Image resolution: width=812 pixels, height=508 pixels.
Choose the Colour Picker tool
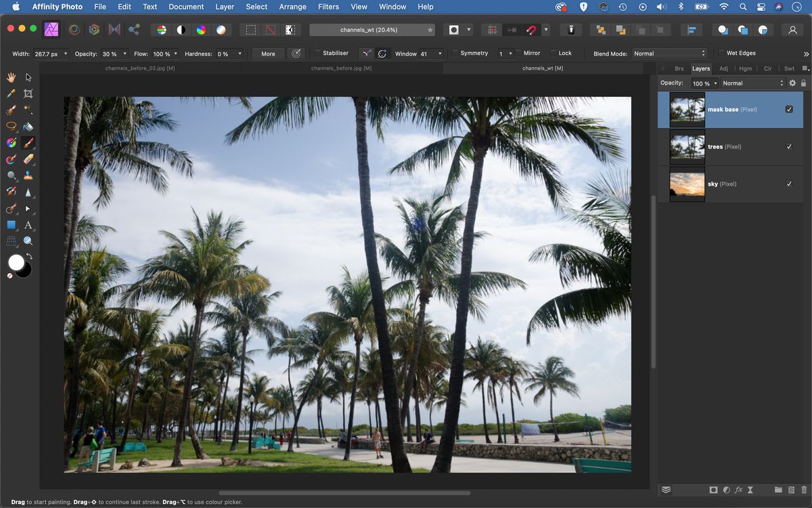(11, 93)
